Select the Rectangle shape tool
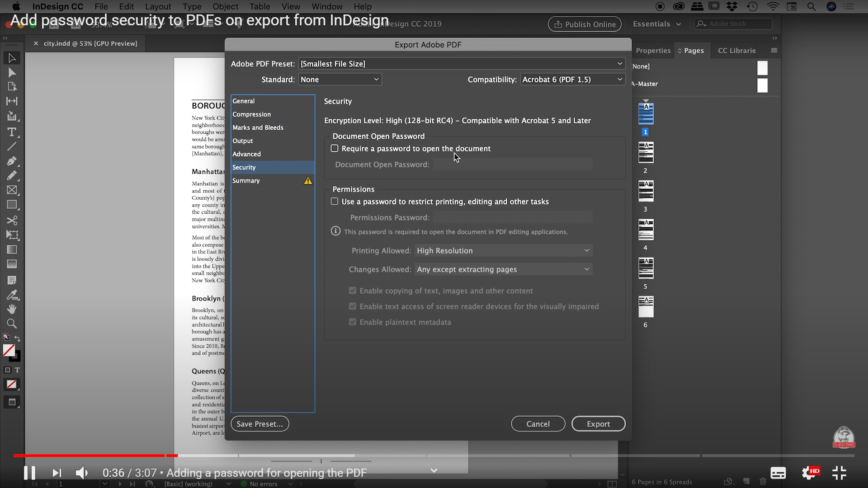The image size is (868, 488). [12, 205]
